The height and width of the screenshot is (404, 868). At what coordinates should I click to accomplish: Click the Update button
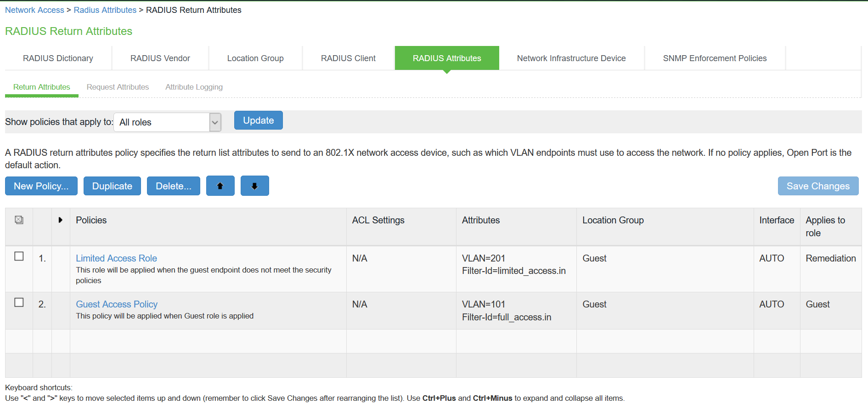[x=258, y=120]
